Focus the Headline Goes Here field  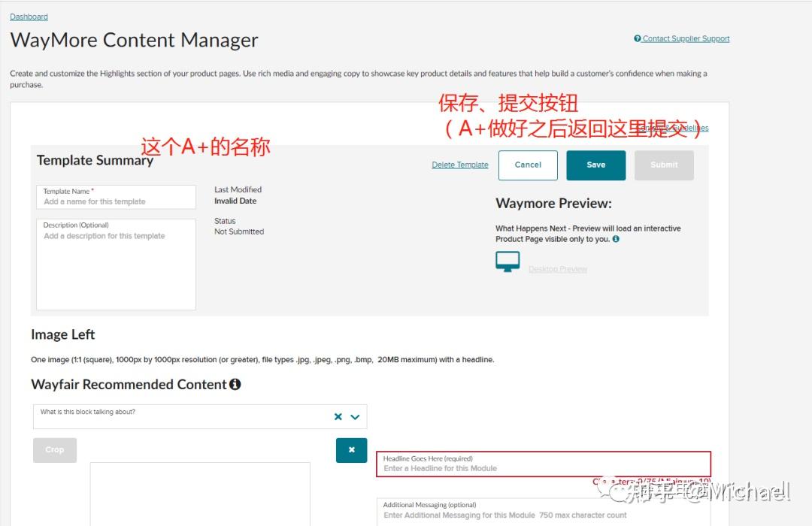544,464
